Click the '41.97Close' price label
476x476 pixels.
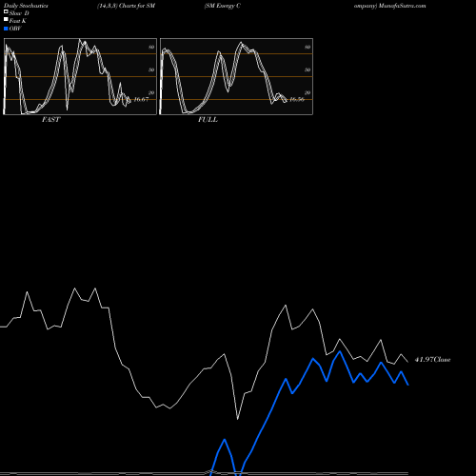point(432,360)
